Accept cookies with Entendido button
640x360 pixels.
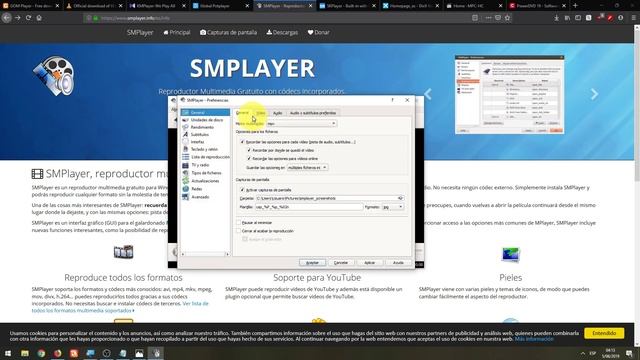[x=604, y=333]
